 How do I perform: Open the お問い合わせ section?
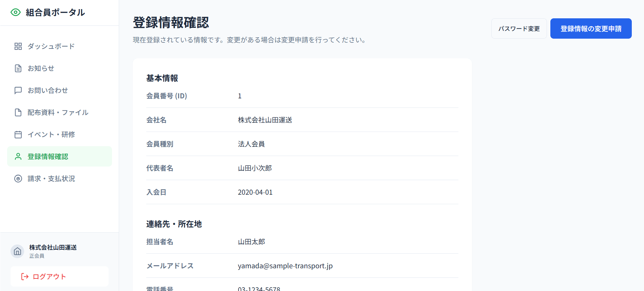tap(48, 91)
